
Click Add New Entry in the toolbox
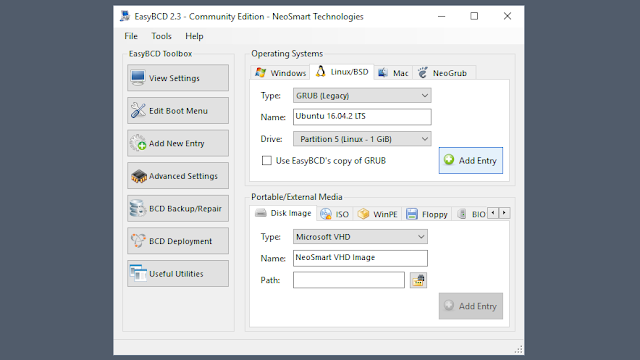coord(178,143)
